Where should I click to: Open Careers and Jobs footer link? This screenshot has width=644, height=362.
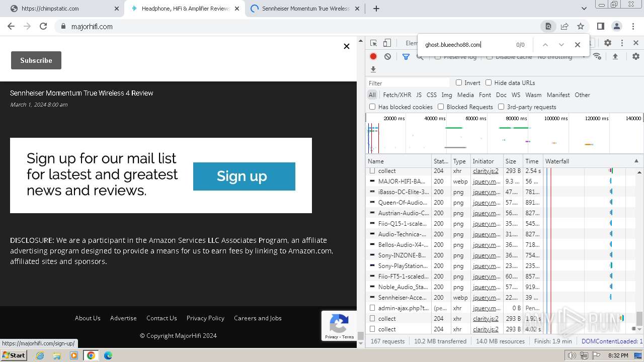pos(258,318)
